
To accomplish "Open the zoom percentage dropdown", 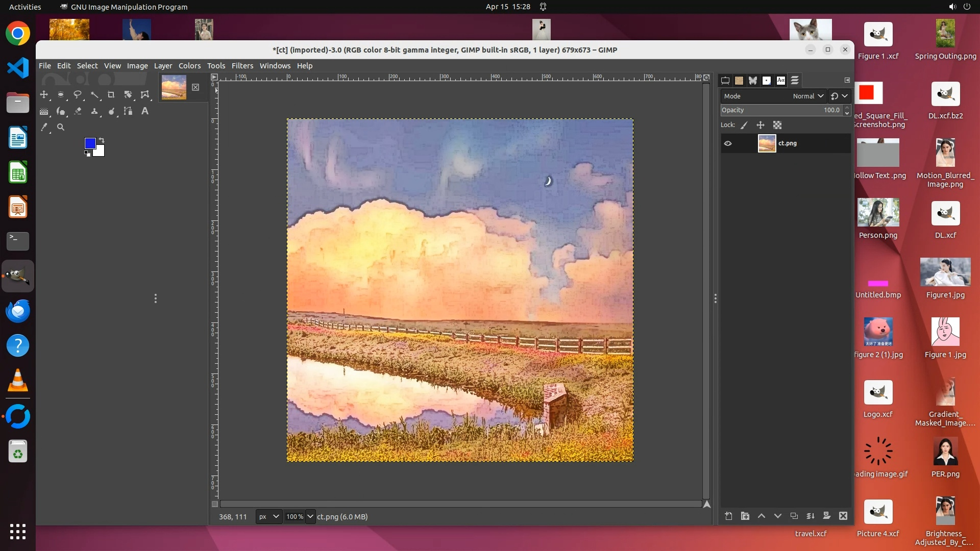I will point(310,517).
